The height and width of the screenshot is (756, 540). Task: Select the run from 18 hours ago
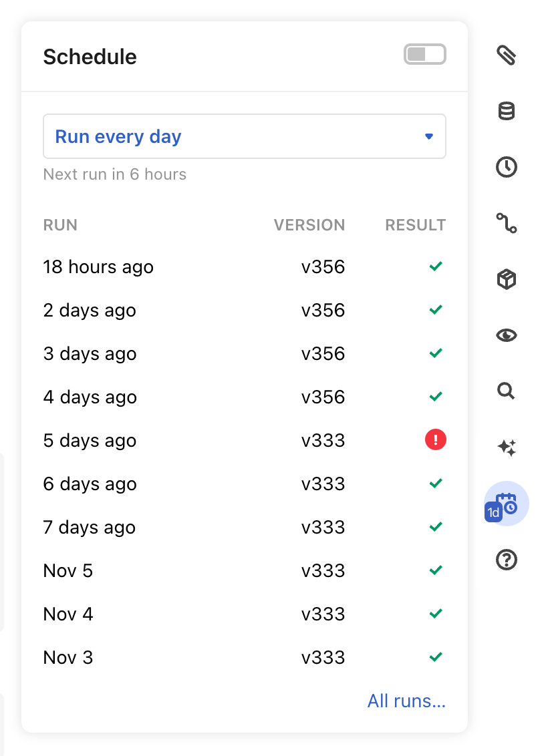pos(98,266)
